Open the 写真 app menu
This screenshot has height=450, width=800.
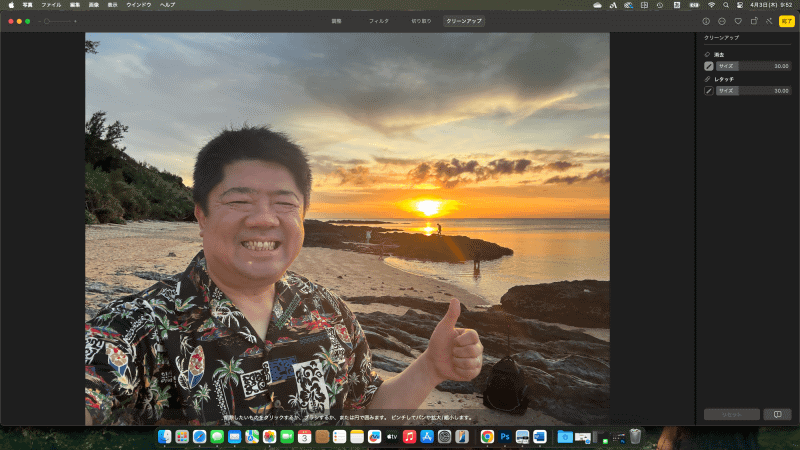[x=28, y=5]
